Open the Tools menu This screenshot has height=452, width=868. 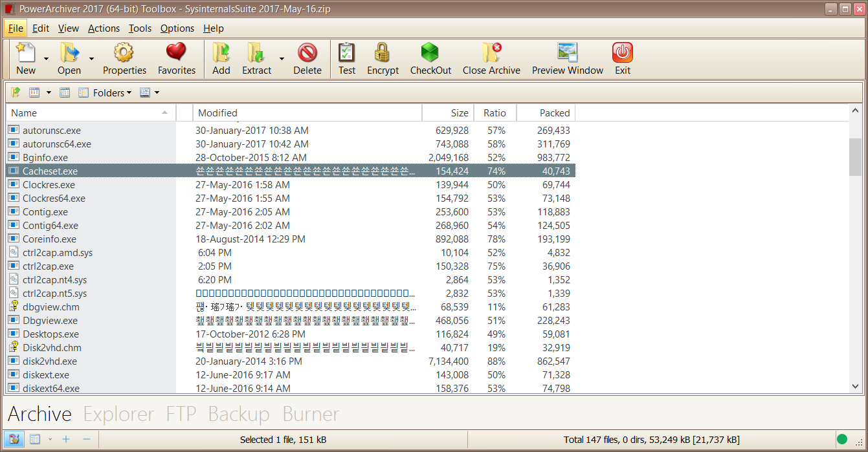pos(140,28)
